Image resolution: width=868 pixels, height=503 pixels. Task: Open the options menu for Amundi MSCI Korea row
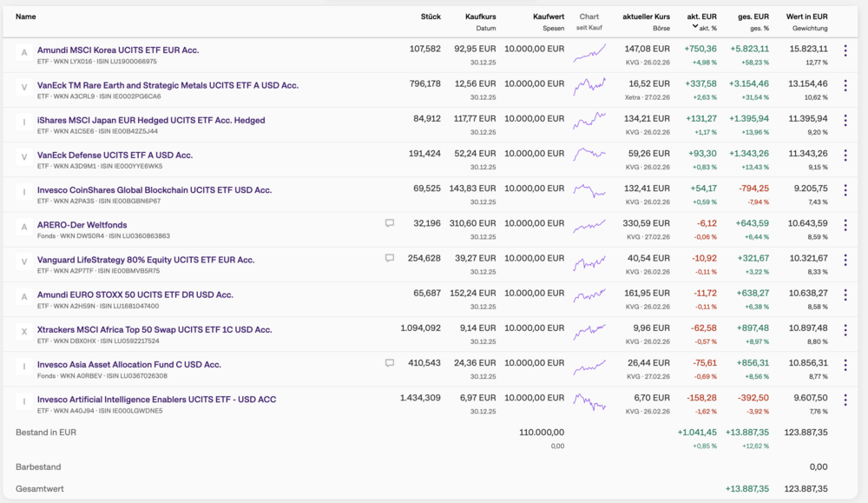pos(845,50)
